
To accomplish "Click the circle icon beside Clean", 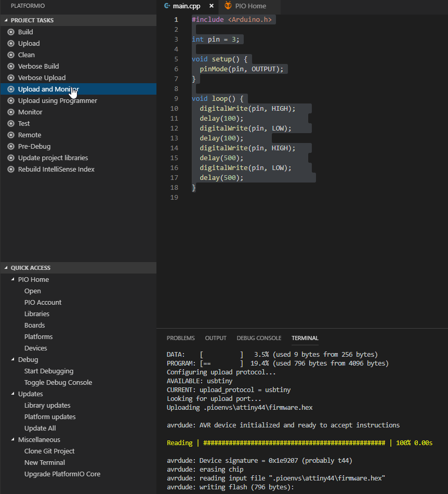I will [11, 55].
